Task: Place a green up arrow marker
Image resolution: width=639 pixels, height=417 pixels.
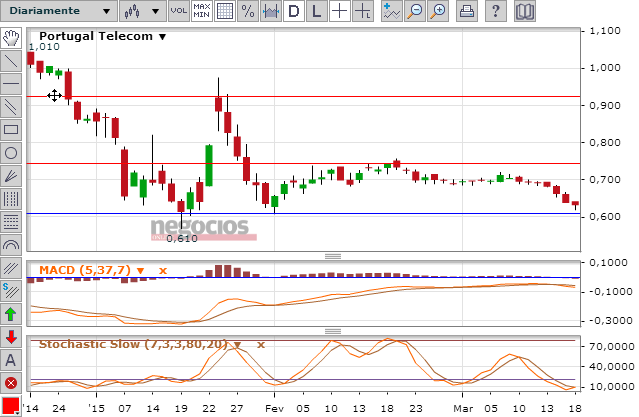Action: (11, 314)
